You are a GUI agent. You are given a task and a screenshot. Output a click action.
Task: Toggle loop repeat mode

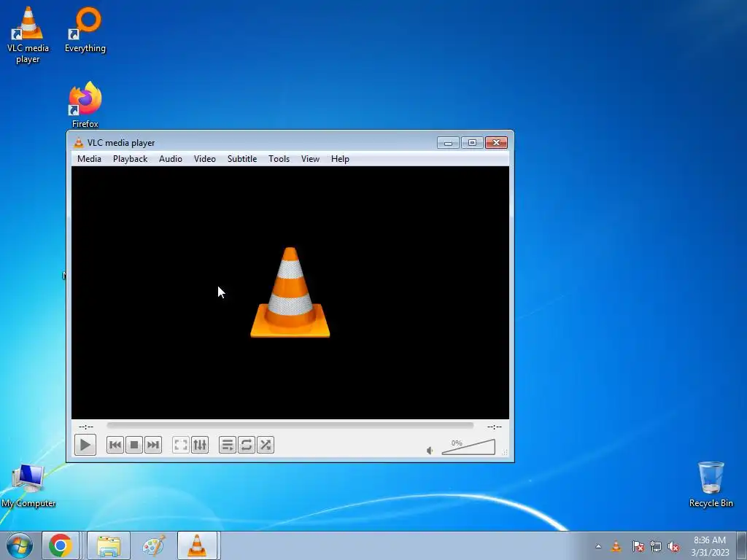point(247,445)
